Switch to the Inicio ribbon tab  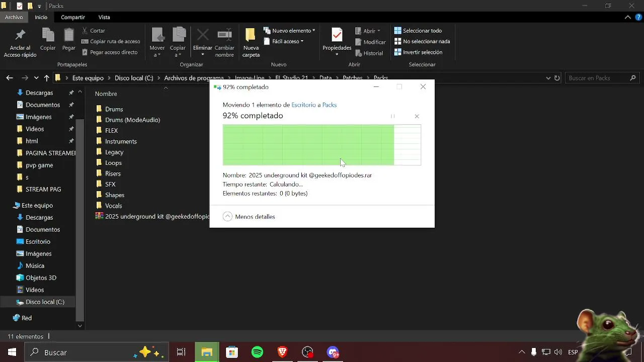(41, 17)
